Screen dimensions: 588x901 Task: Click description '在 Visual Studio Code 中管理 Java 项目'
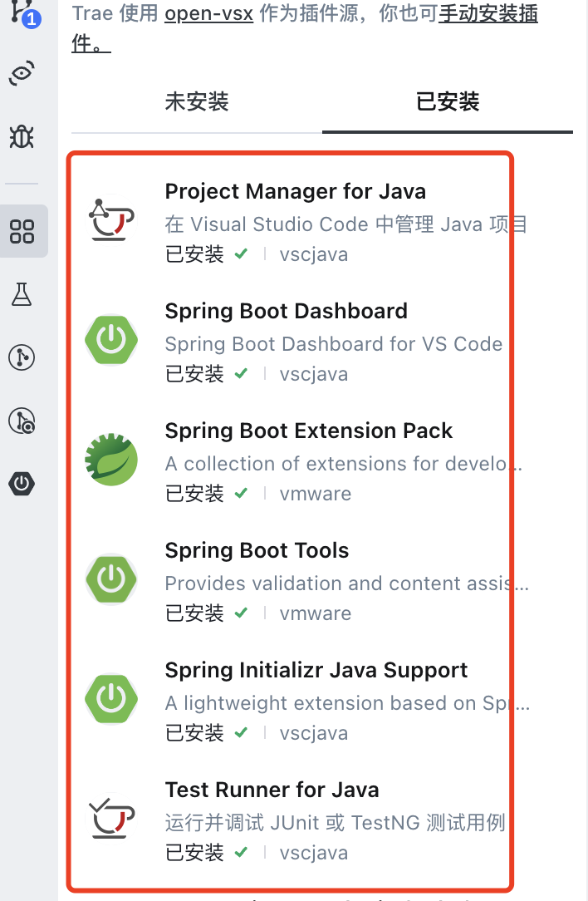(x=345, y=224)
